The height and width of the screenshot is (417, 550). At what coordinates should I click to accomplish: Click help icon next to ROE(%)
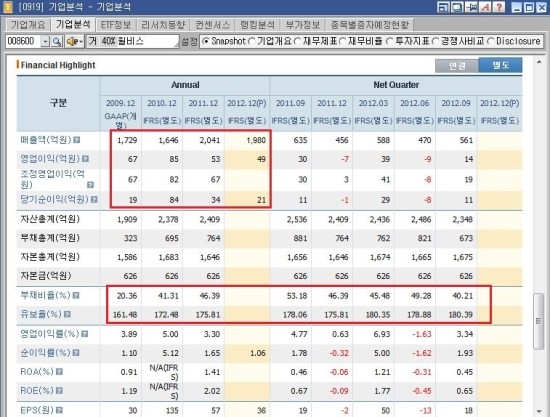tap(59, 390)
